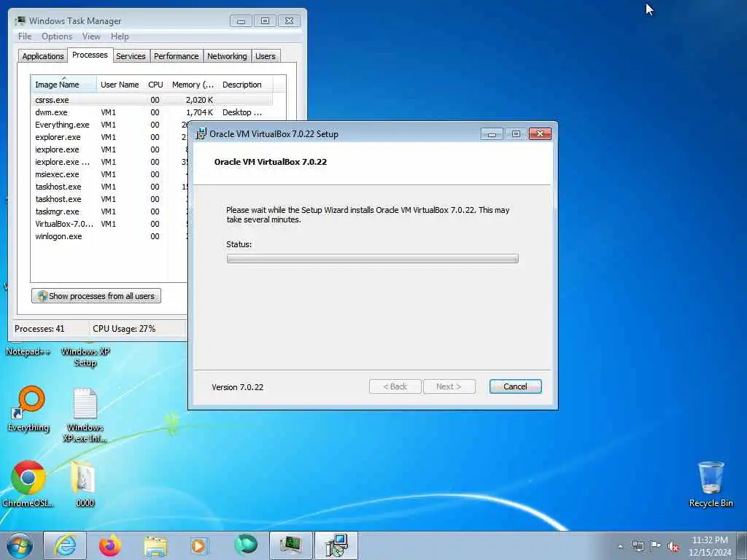
Task: Select the Windows XP.exe Inf text file
Action: (x=85, y=415)
